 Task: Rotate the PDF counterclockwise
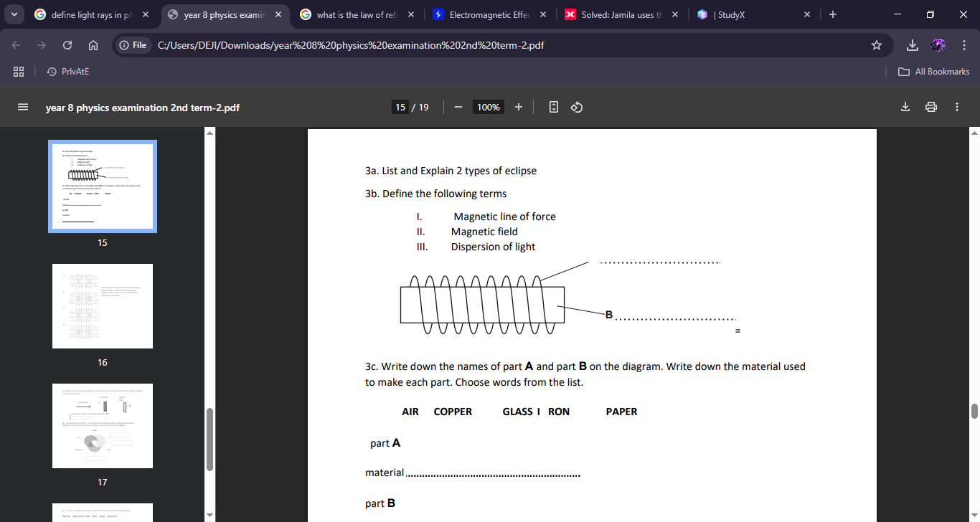tap(577, 106)
